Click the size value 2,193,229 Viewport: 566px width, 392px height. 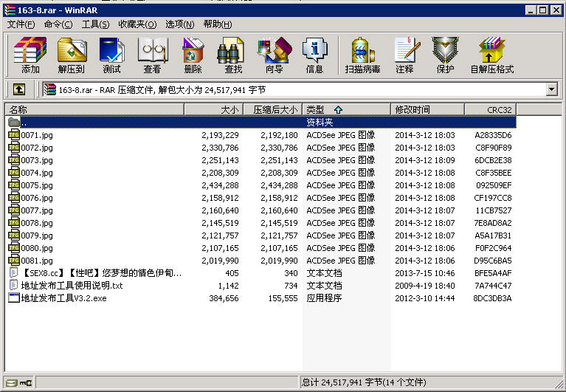point(220,135)
